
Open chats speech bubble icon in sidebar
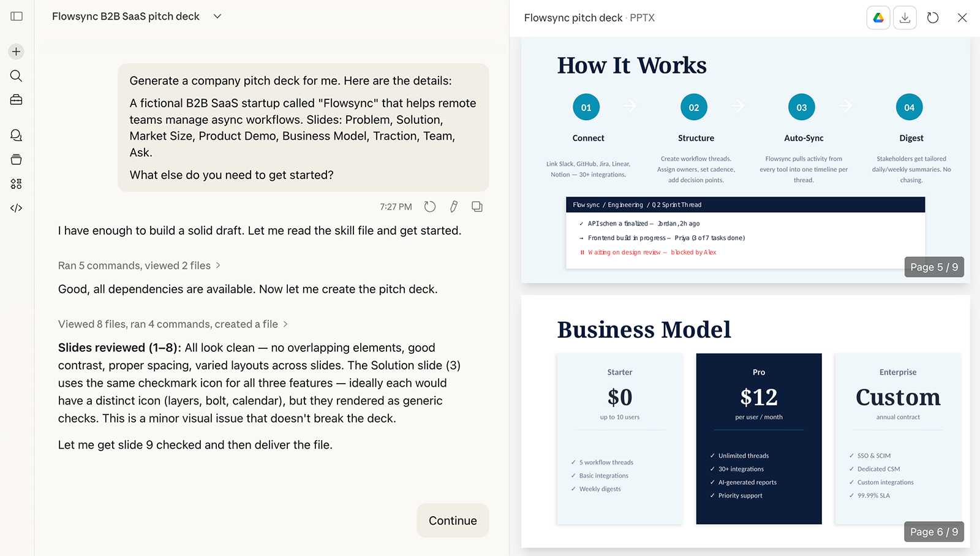tap(17, 135)
